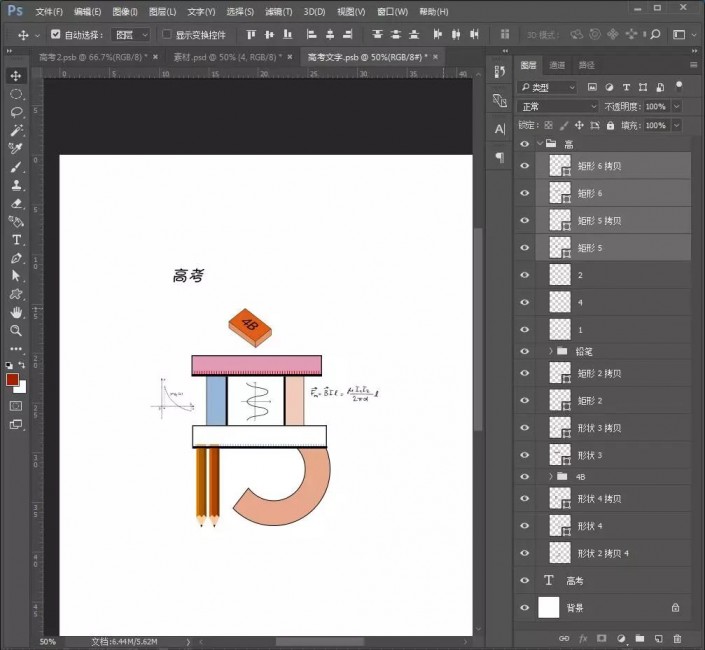Viewport: 705px width, 650px height.
Task: Toggle visibility of 铅笔 group
Action: pos(525,351)
